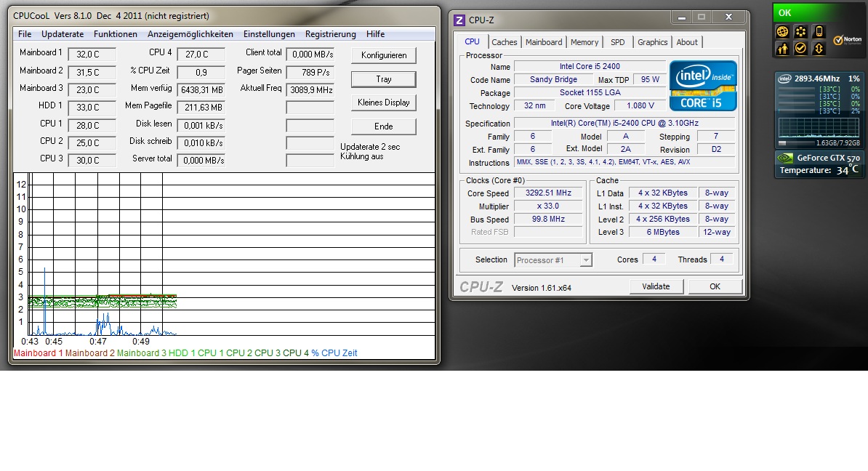868x471 pixels.
Task: Click the Aktuell Freq field 3089,9 MHz
Action: coord(310,89)
